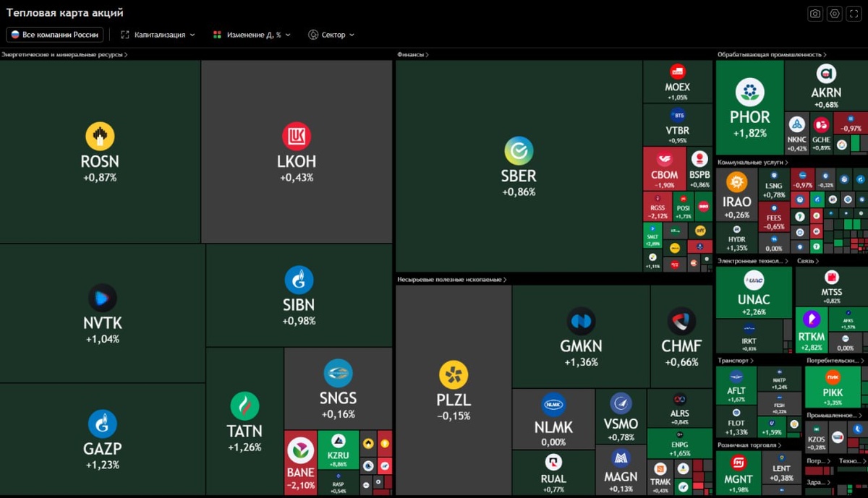The image size is (868, 498).
Task: Open the 'Капитализация' size dropdown
Action: tap(158, 35)
